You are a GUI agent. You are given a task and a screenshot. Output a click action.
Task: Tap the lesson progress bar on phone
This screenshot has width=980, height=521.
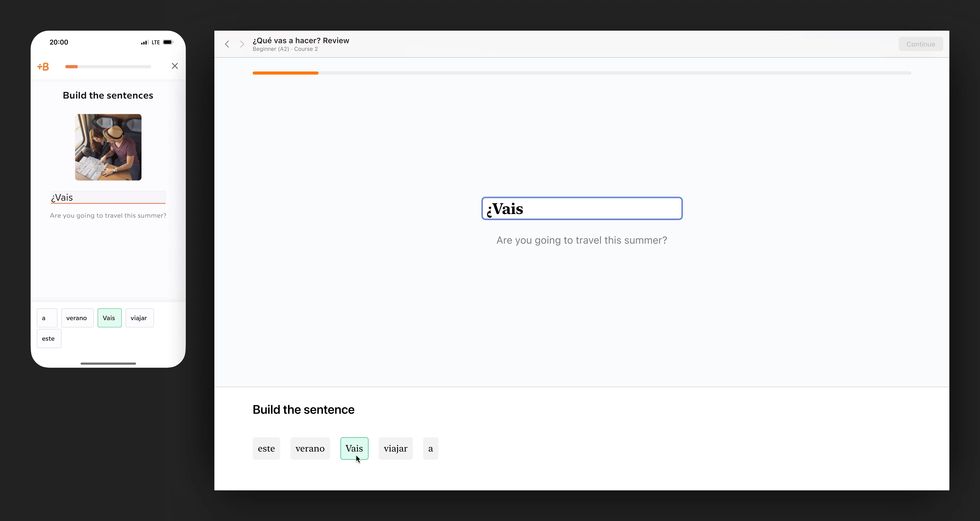tap(108, 67)
